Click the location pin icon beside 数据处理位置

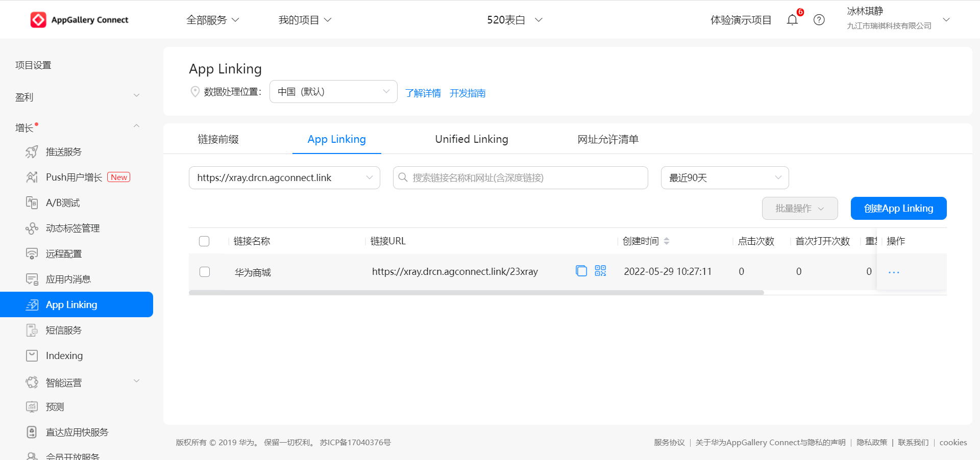point(194,92)
